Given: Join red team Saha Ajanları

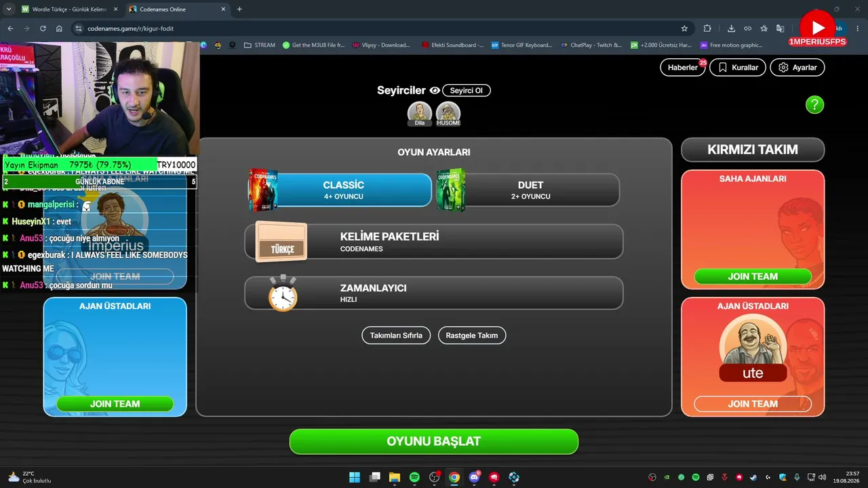Looking at the screenshot, I should [753, 277].
